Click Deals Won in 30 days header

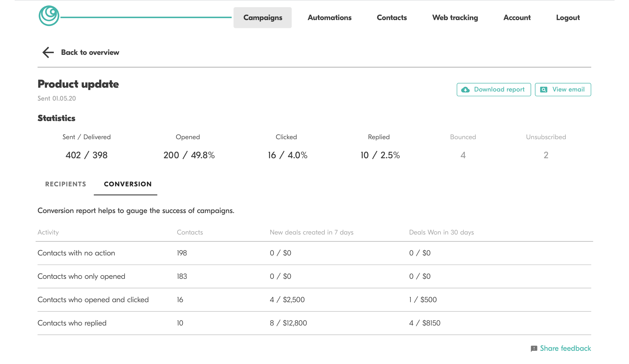441,232
